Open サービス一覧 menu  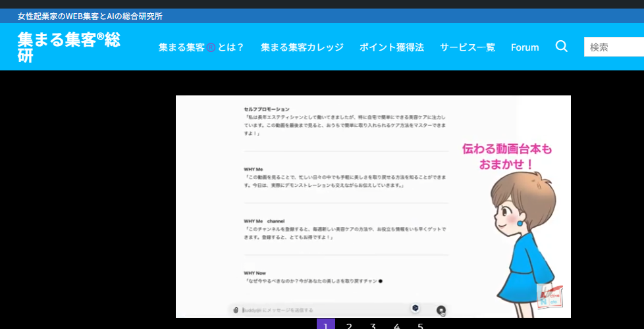click(467, 47)
